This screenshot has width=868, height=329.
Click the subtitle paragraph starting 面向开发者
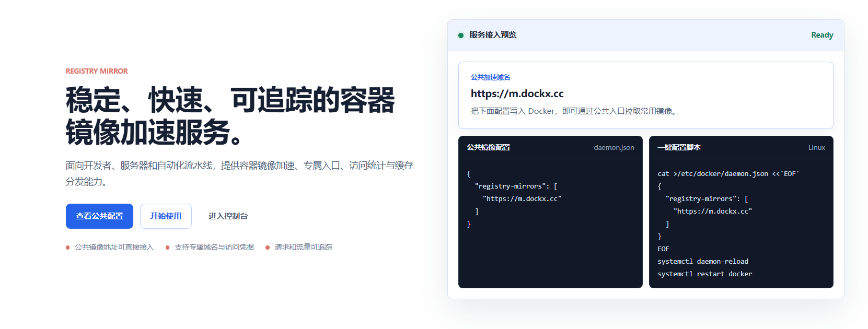239,173
